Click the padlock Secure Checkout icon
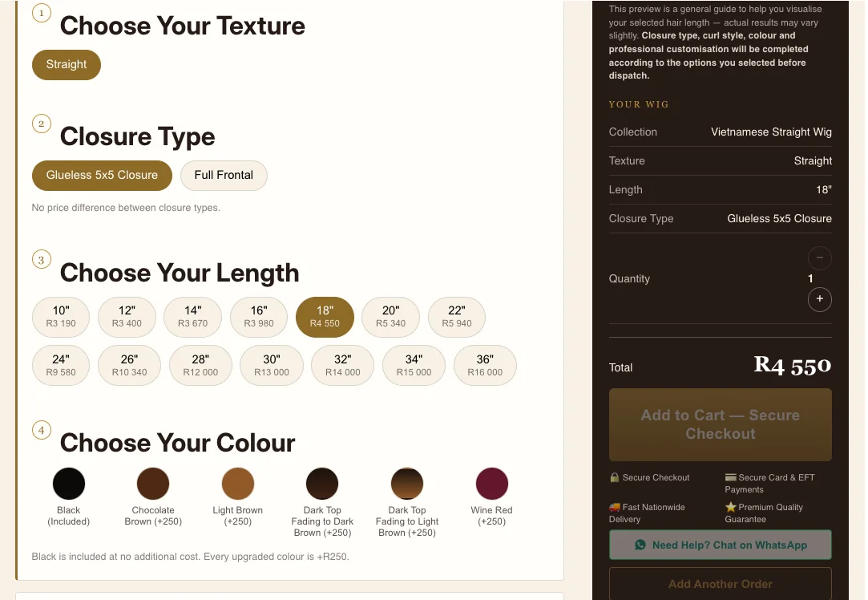The width and height of the screenshot is (868, 600). point(615,477)
